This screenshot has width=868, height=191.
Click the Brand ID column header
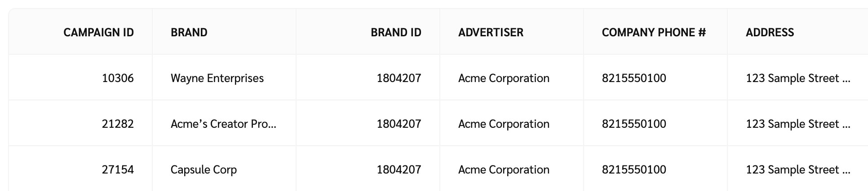[396, 32]
